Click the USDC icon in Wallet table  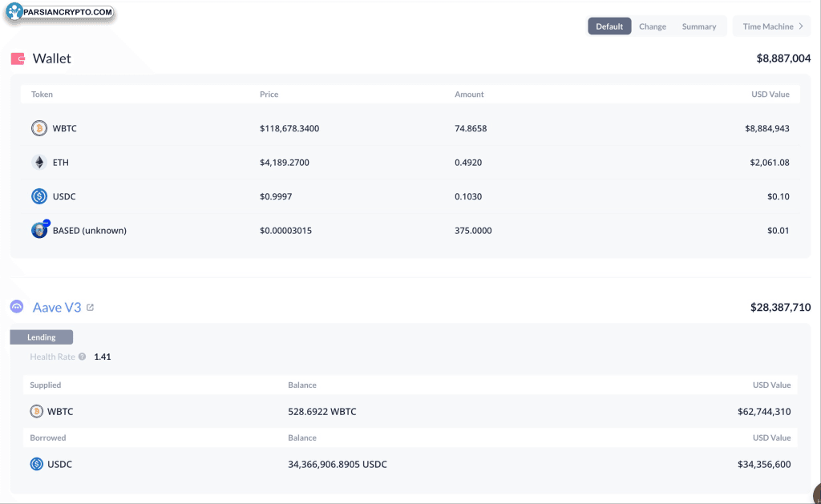(39, 196)
